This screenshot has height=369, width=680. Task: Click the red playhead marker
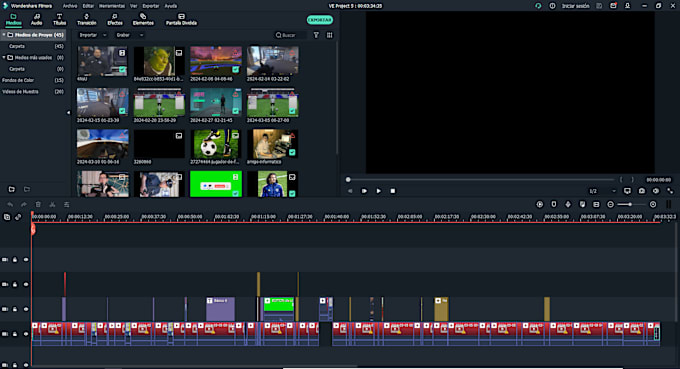[x=33, y=229]
